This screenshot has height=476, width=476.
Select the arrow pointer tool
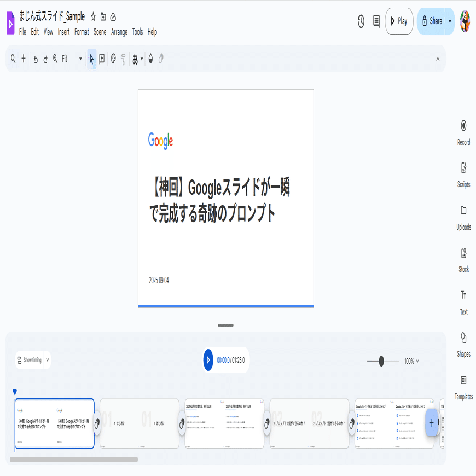point(92,59)
